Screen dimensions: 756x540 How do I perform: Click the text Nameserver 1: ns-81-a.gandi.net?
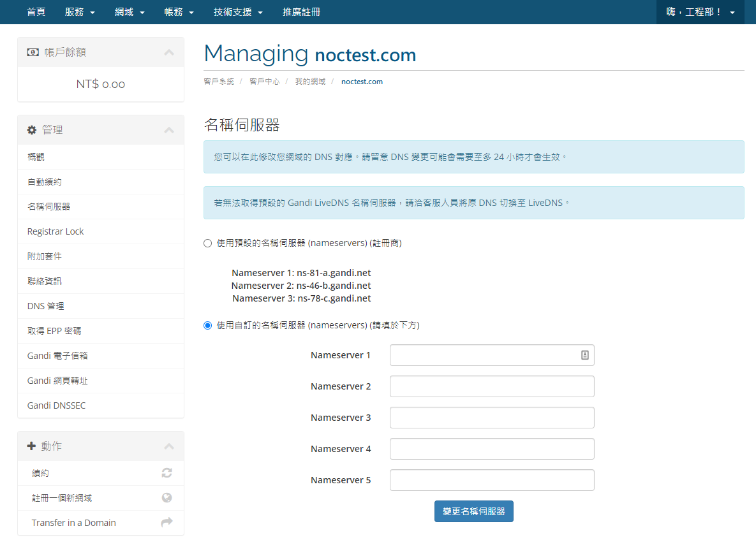tap(301, 273)
